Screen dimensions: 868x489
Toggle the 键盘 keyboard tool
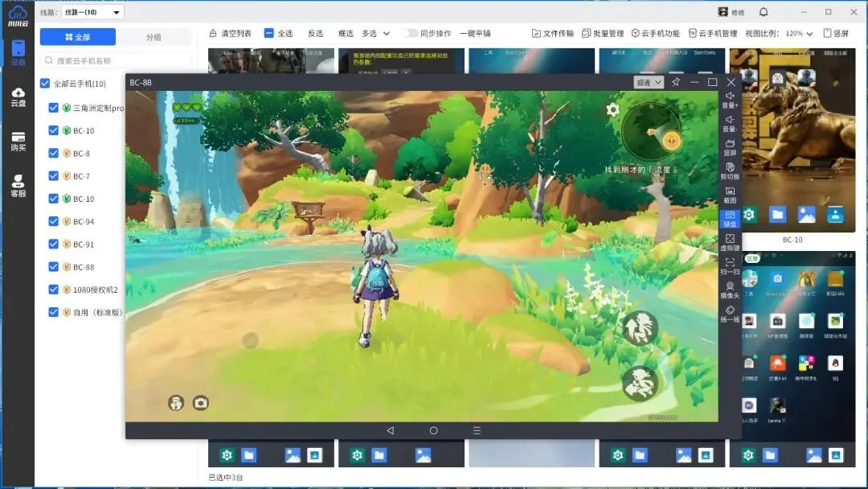730,219
